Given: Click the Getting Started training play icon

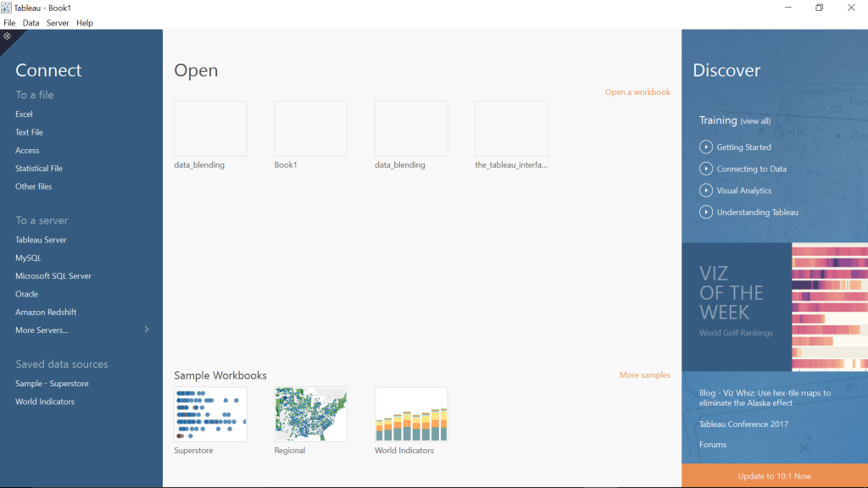Looking at the screenshot, I should point(705,146).
